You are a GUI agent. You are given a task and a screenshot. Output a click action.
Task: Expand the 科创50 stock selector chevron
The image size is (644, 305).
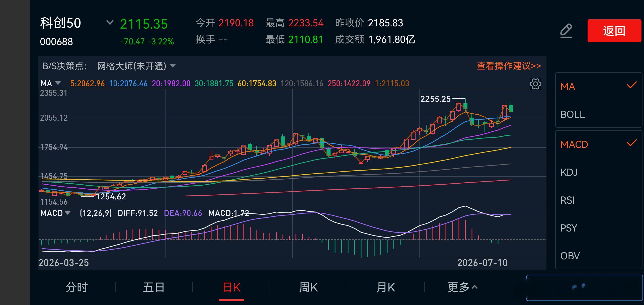click(110, 23)
